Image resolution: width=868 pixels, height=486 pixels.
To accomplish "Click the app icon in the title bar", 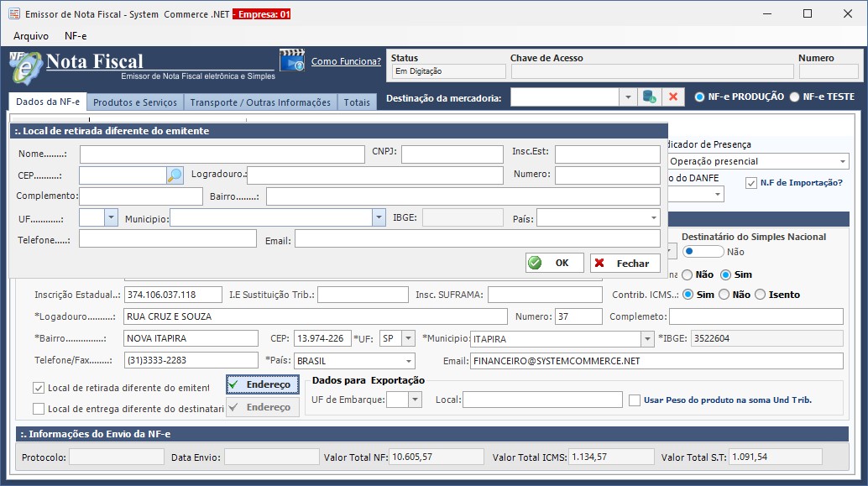I will point(13,14).
